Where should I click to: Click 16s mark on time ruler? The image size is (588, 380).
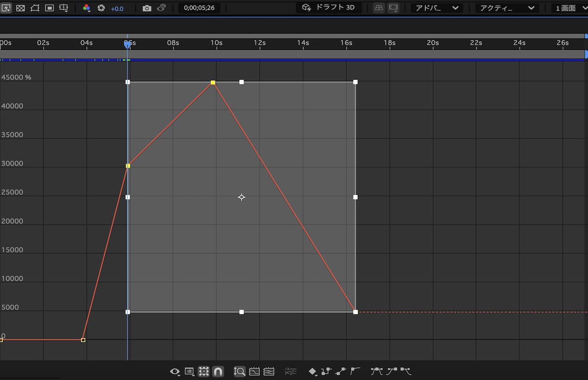coord(346,43)
